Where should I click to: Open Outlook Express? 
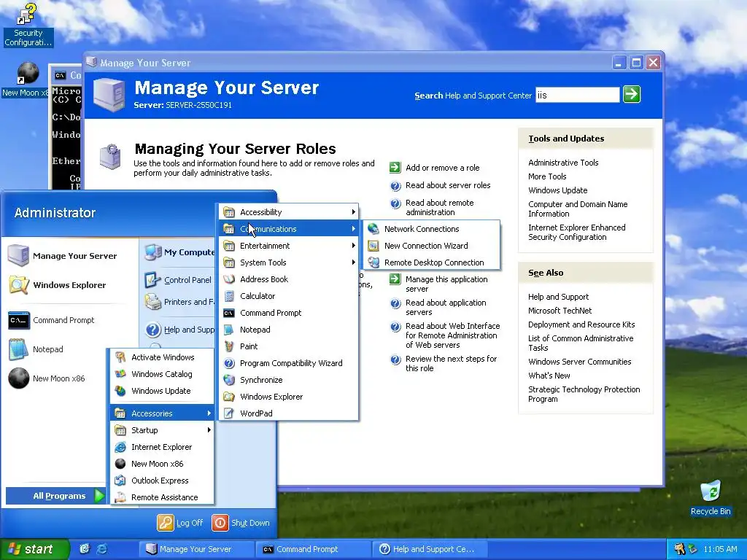tap(162, 481)
